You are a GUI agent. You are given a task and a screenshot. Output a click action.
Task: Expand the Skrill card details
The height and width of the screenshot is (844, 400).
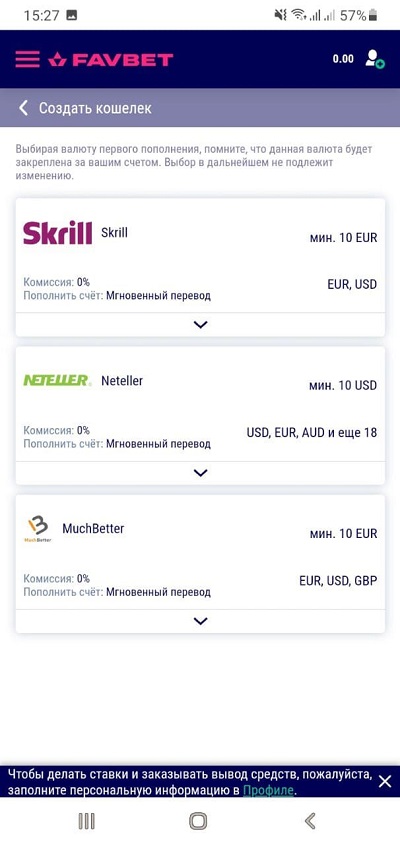coord(200,325)
